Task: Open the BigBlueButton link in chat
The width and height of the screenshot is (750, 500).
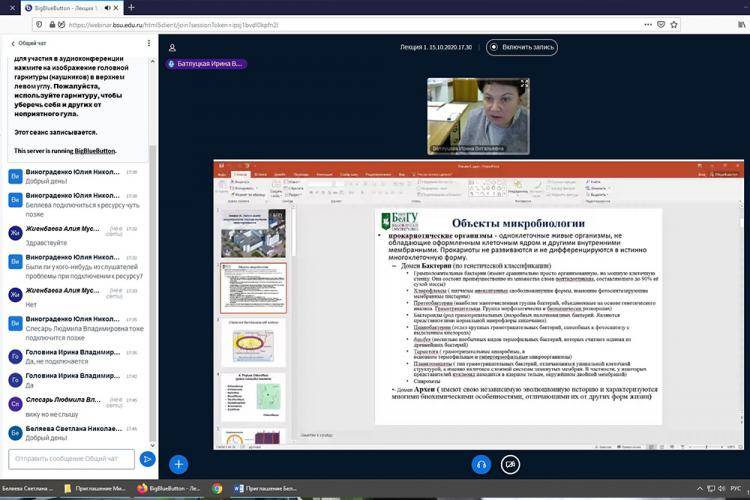Action: [x=93, y=150]
